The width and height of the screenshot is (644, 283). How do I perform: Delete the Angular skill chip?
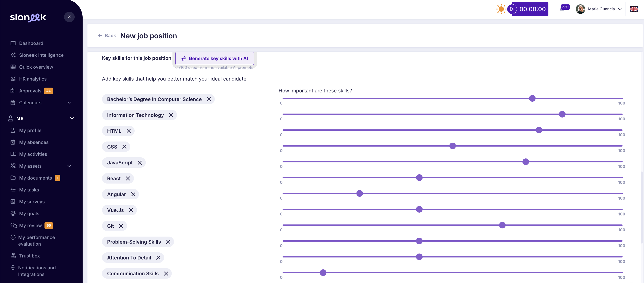click(133, 194)
